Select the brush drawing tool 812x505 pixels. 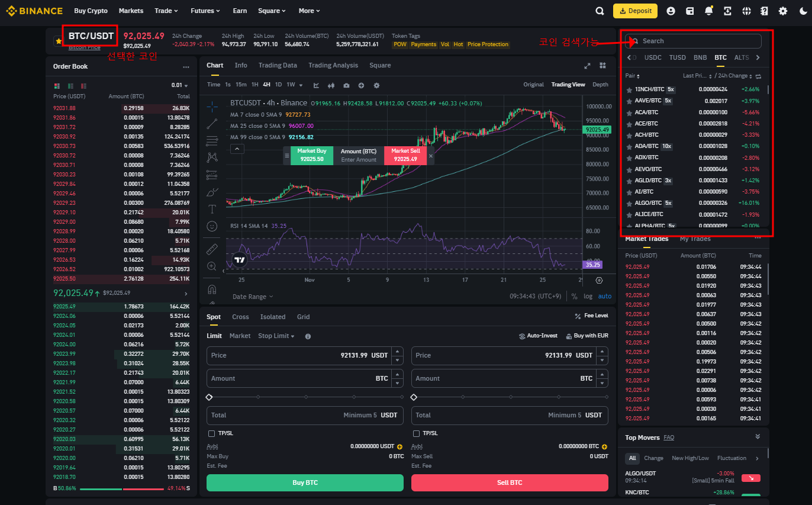point(212,192)
